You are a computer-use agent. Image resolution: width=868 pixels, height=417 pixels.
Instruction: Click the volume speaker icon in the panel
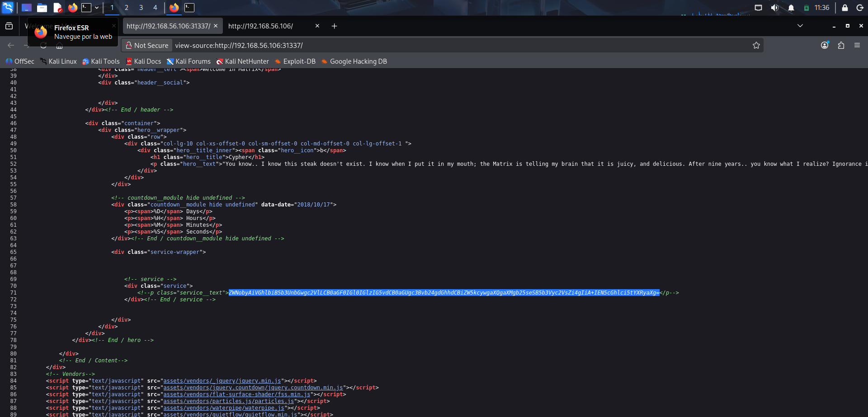pos(774,8)
